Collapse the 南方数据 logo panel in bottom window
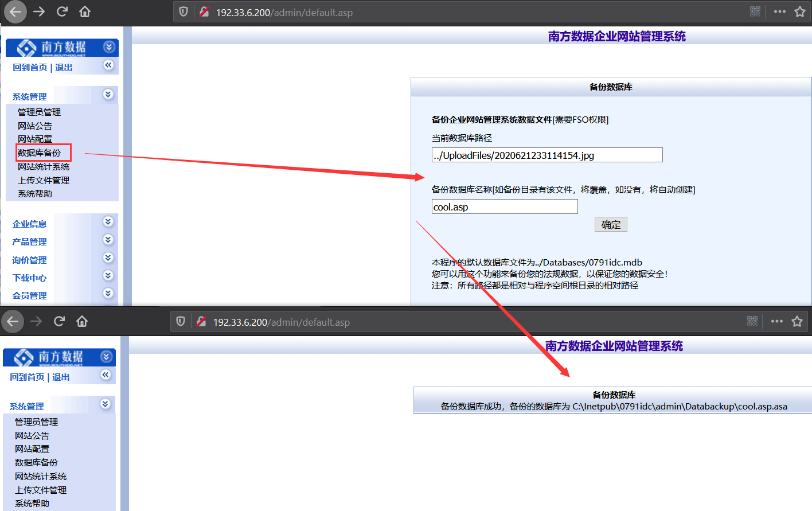Image resolution: width=812 pixels, height=511 pixels. (x=106, y=357)
